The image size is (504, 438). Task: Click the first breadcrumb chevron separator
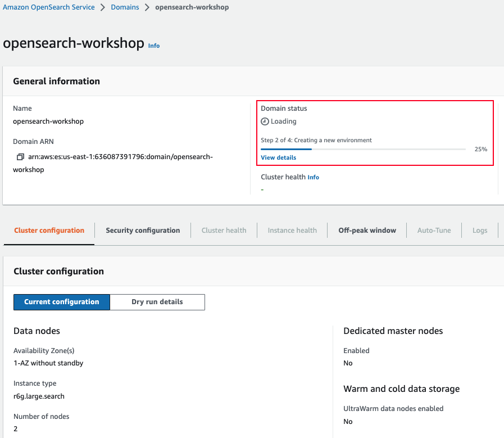(x=103, y=7)
